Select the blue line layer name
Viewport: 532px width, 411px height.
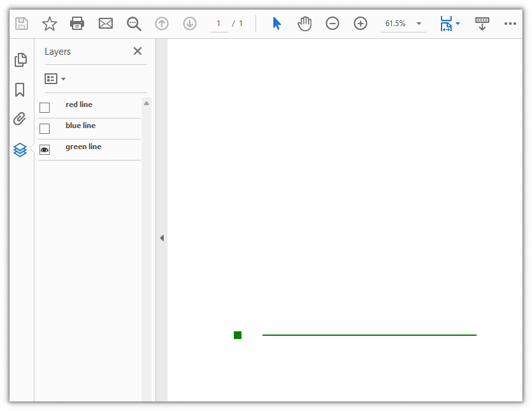click(80, 126)
